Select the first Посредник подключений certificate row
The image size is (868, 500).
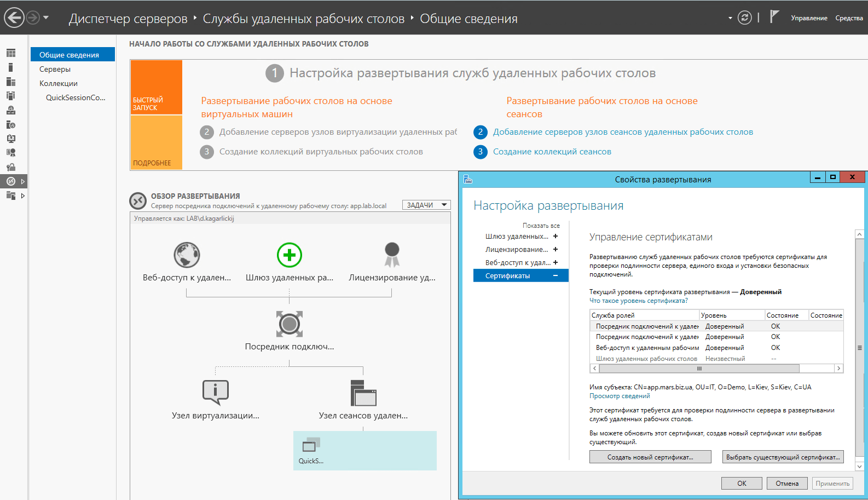coord(716,326)
